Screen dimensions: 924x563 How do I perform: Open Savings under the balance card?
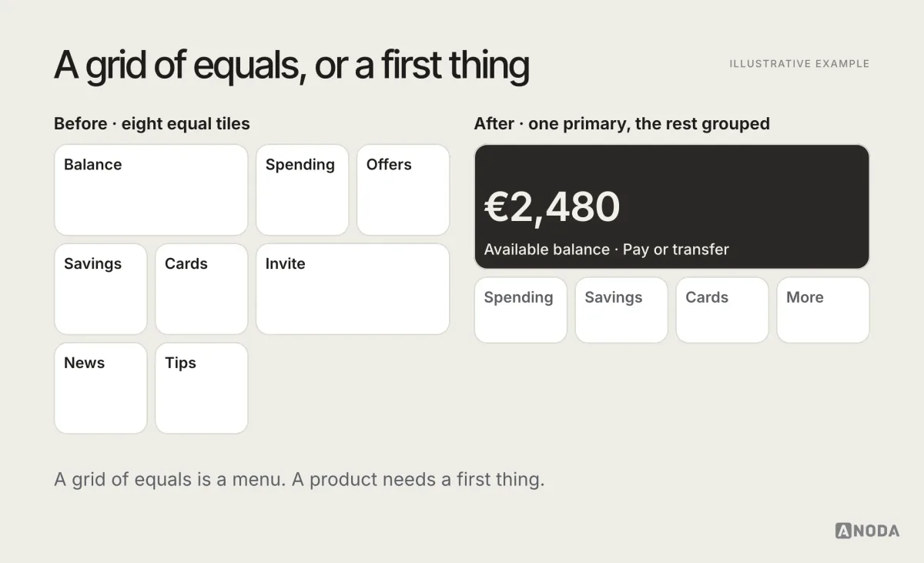pos(621,310)
